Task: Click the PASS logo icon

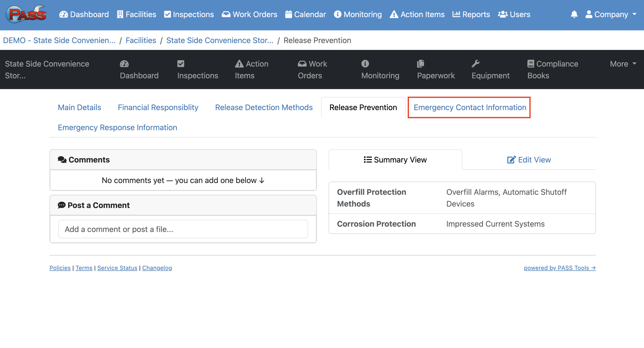Action: coord(26,14)
